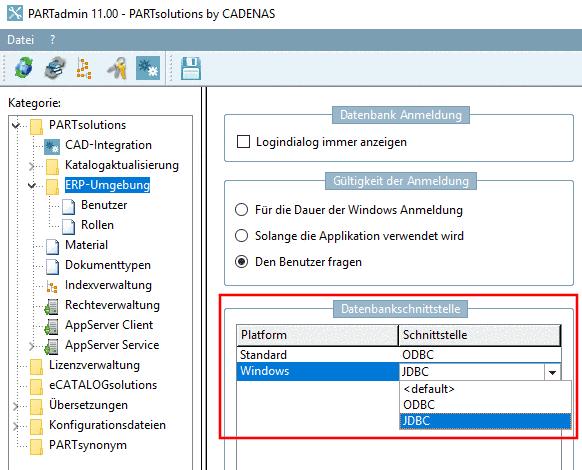This screenshot has height=470, width=582.
Task: Select Rechteverwaltung in the tree
Action: pos(112,305)
